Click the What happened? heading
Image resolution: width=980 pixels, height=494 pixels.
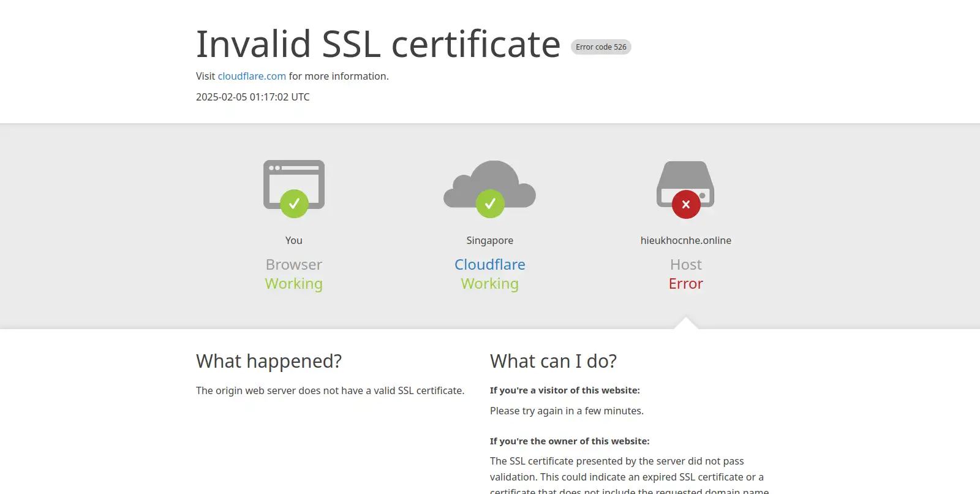269,361
